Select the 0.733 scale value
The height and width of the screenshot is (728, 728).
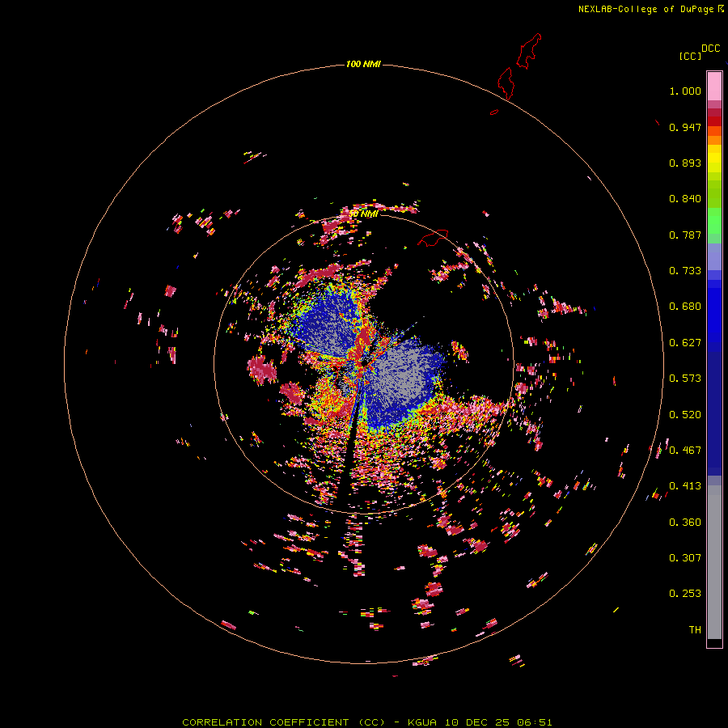[x=685, y=271]
